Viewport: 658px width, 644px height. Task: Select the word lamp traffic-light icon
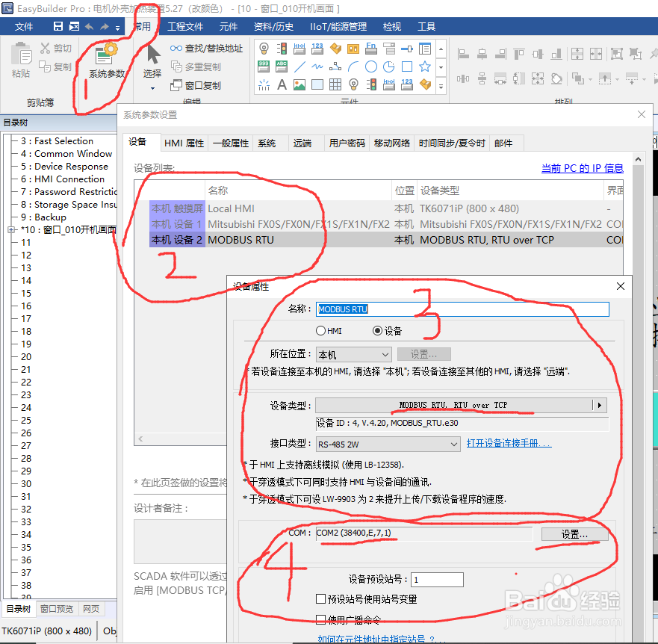click(x=282, y=49)
